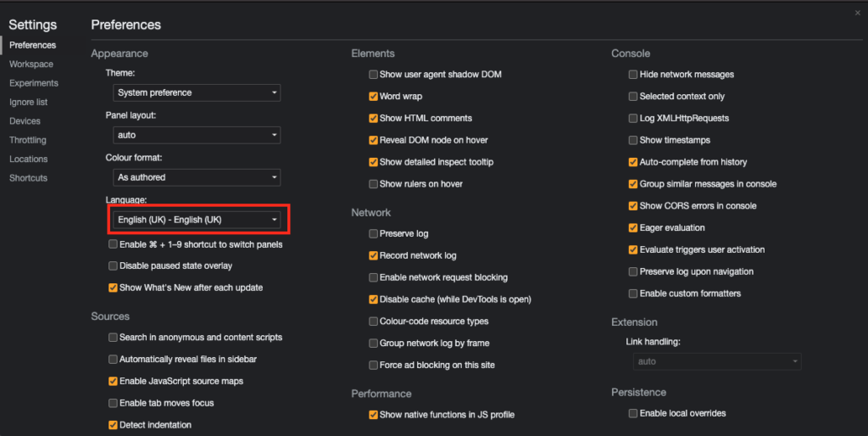Open the Throttling settings tab

pos(28,140)
